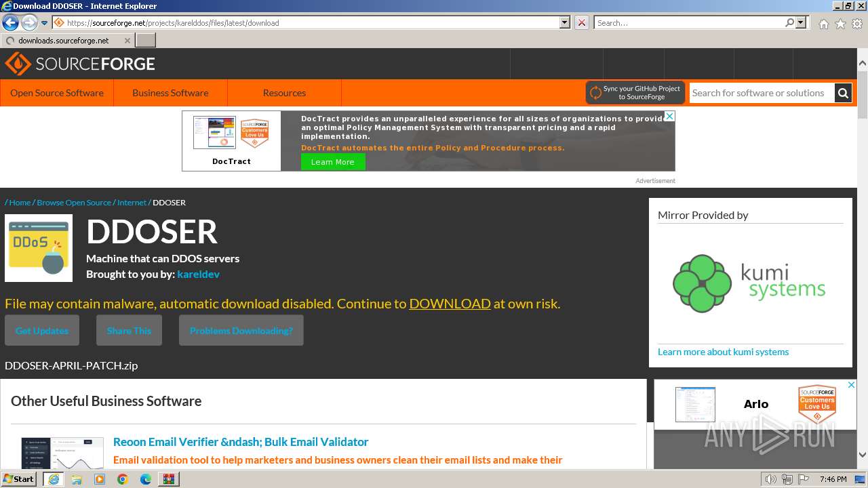868x488 pixels.
Task: Click the Get Updates button
Action: click(42, 331)
